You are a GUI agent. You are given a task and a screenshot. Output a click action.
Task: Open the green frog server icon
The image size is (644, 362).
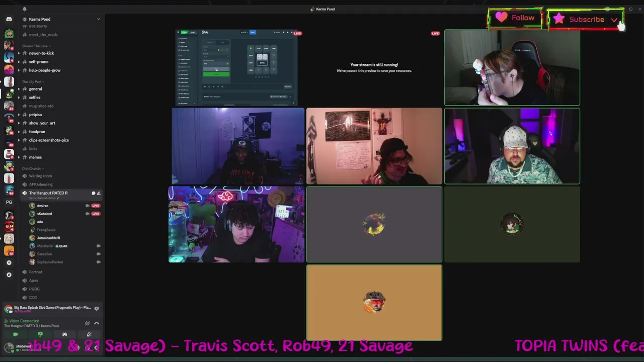9,34
